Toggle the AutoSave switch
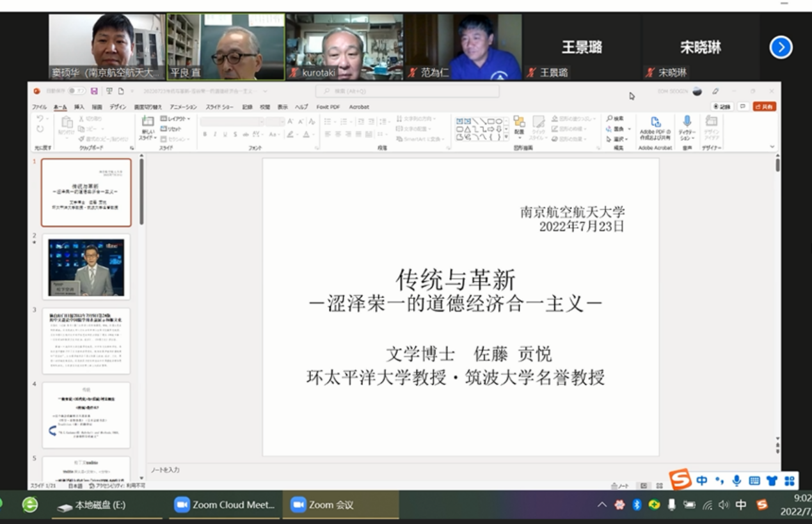This screenshot has height=524, width=812. coord(76,91)
